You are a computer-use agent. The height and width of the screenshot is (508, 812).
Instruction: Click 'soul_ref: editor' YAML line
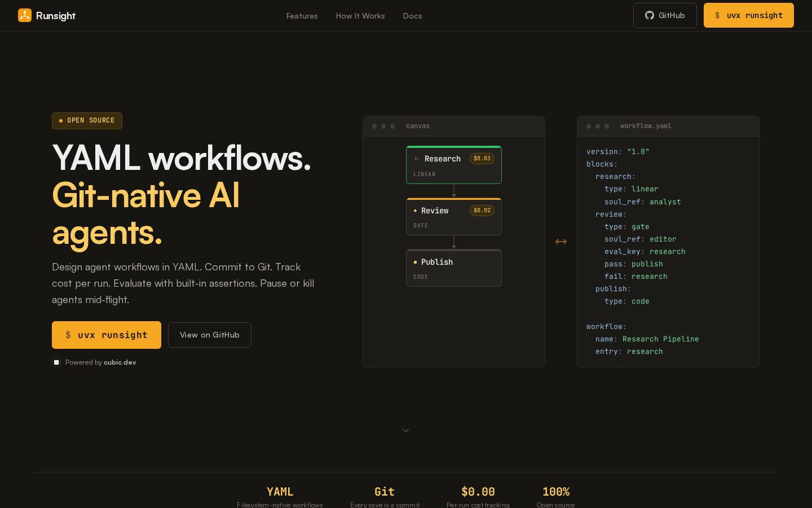click(x=641, y=239)
